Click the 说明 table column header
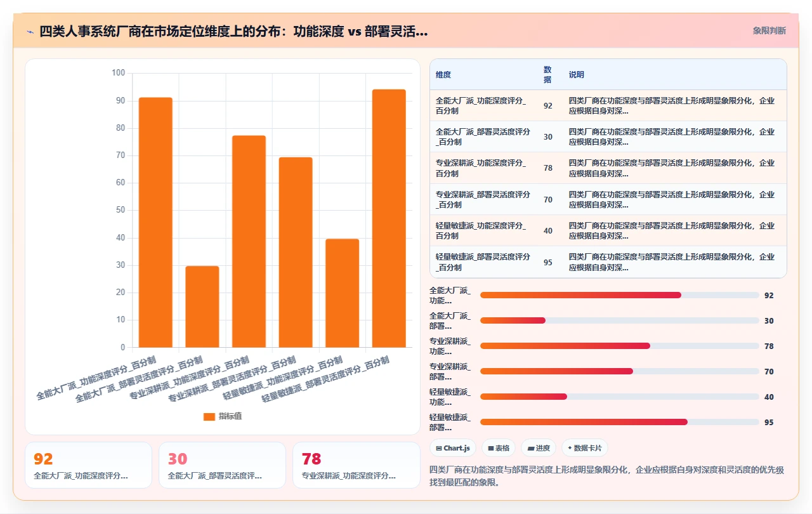The width and height of the screenshot is (812, 514). pos(674,74)
